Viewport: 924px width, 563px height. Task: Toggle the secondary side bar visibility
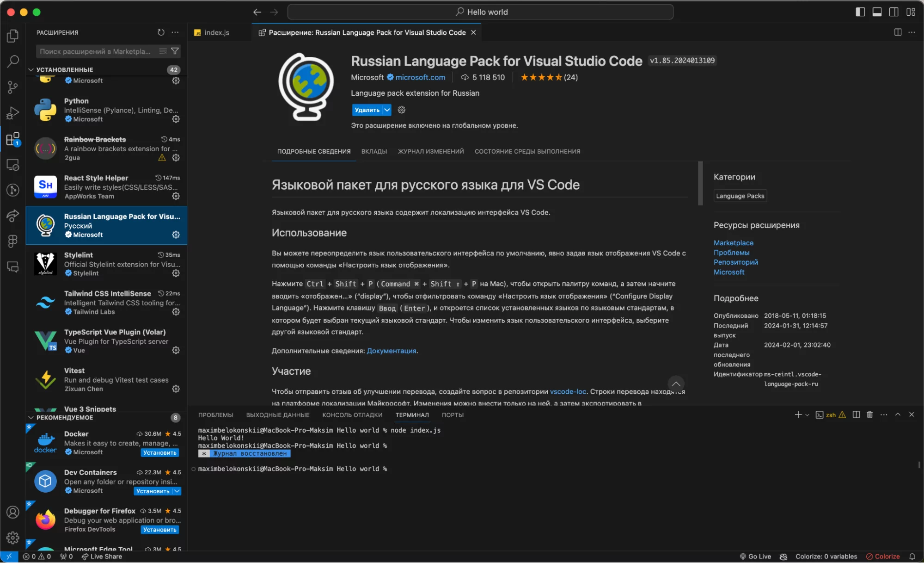point(894,12)
